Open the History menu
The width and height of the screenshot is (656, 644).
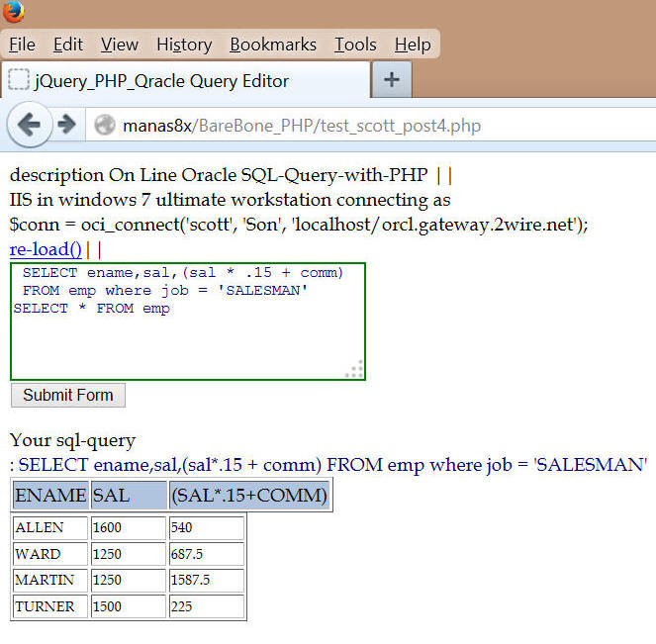point(184,45)
